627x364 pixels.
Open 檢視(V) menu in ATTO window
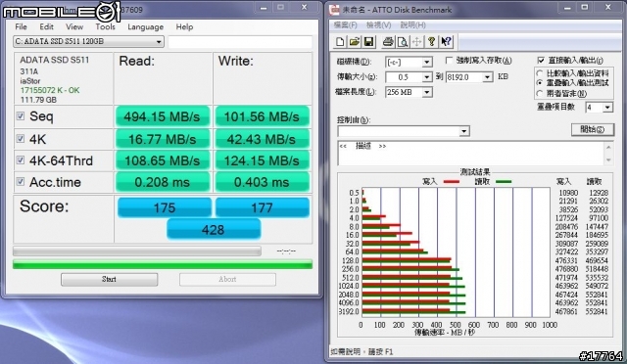pos(379,25)
